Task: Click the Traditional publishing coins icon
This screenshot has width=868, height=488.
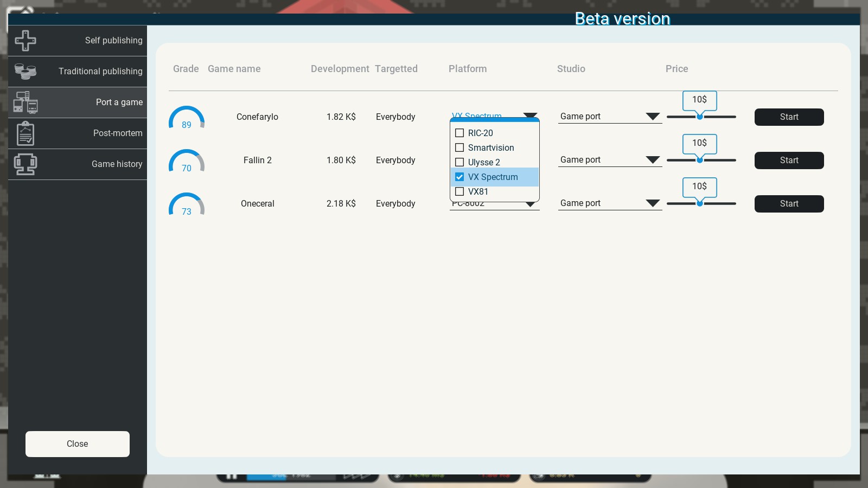Action: [25, 72]
